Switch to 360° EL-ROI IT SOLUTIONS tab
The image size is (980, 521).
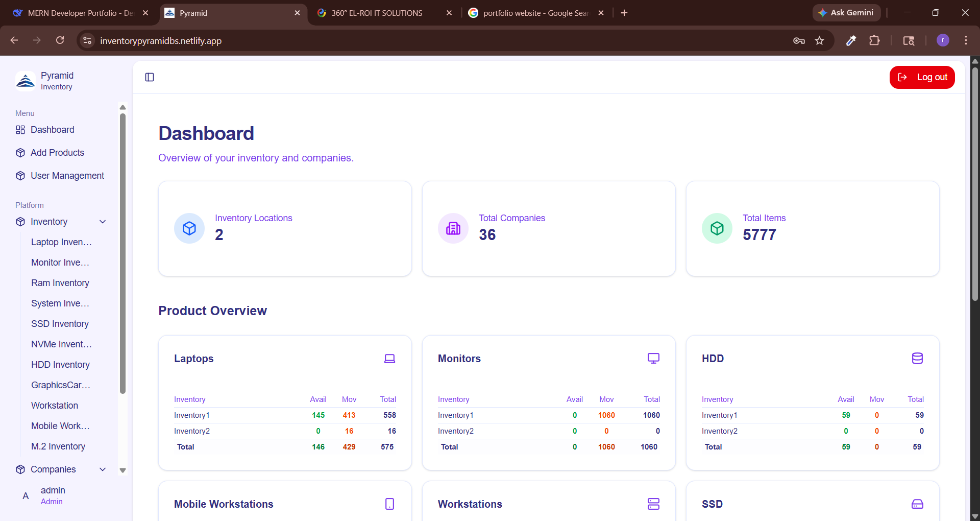384,13
